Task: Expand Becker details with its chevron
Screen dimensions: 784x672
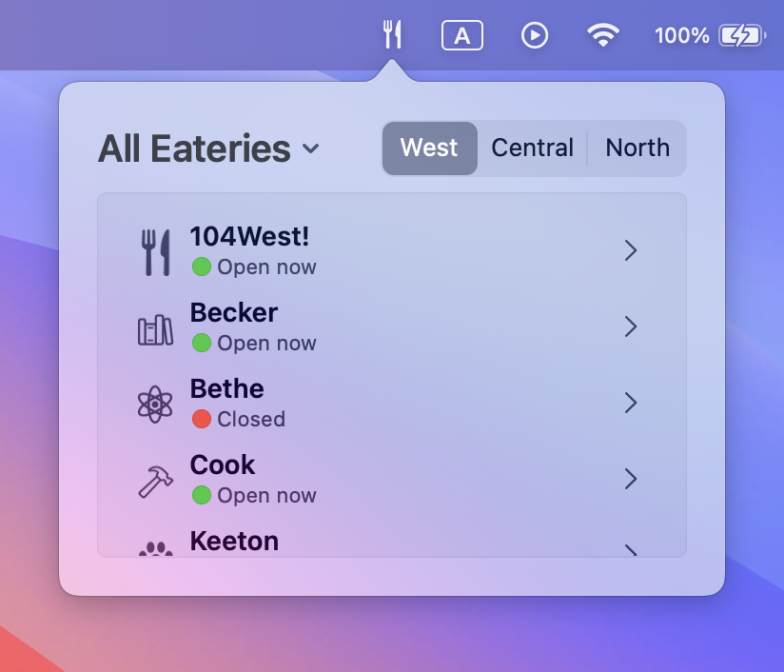Action: tap(631, 326)
